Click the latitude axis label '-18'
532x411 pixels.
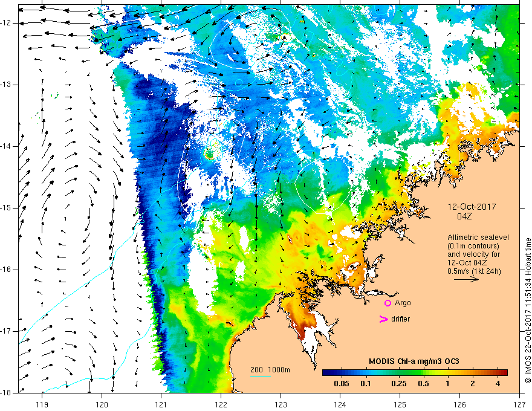click(x=7, y=393)
